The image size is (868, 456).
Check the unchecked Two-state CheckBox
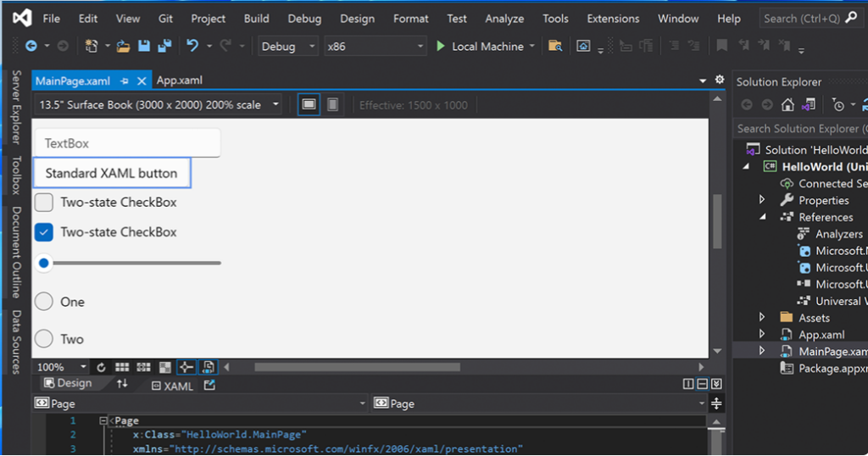coord(44,203)
